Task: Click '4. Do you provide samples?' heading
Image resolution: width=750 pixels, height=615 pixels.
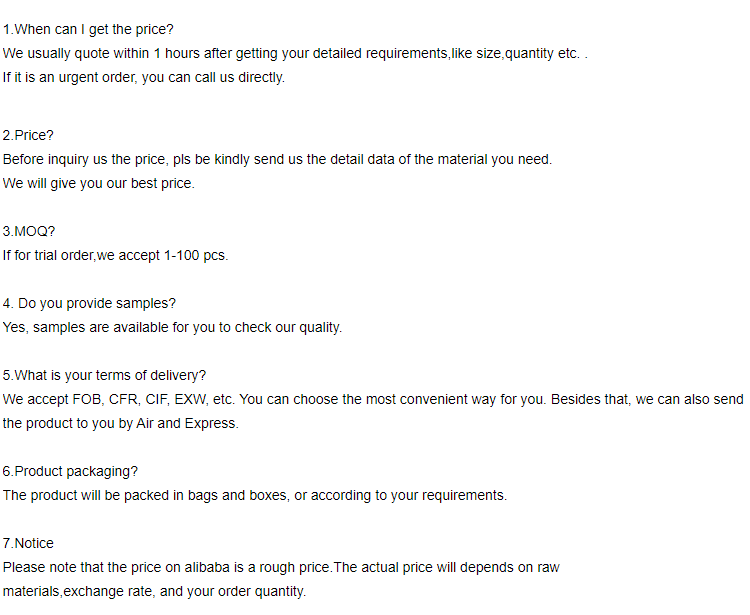Action: coord(89,303)
